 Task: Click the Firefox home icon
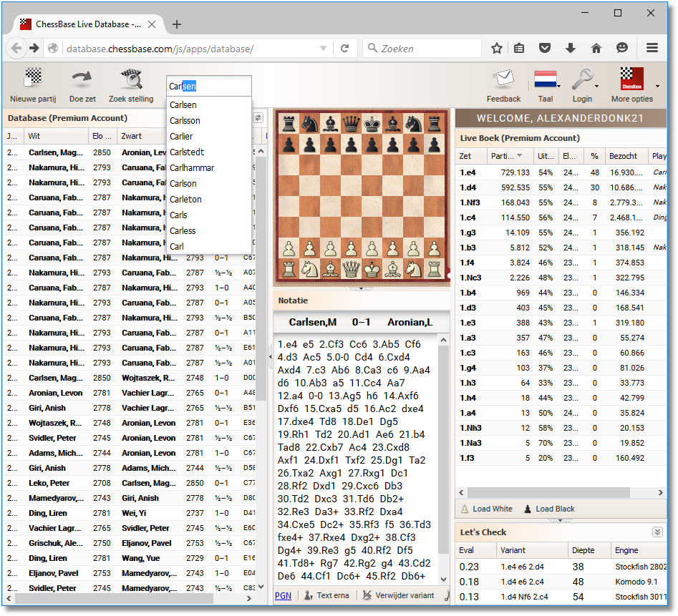tap(596, 49)
